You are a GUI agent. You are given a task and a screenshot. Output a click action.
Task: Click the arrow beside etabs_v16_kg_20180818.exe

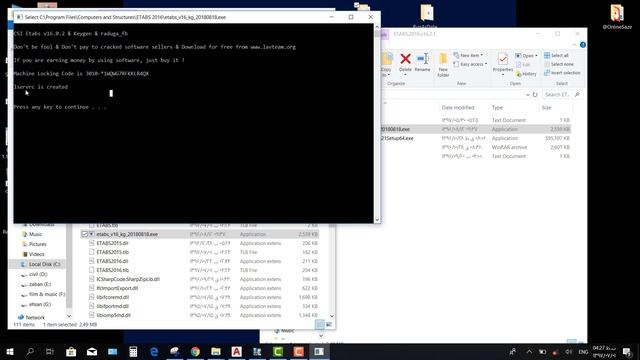91,234
